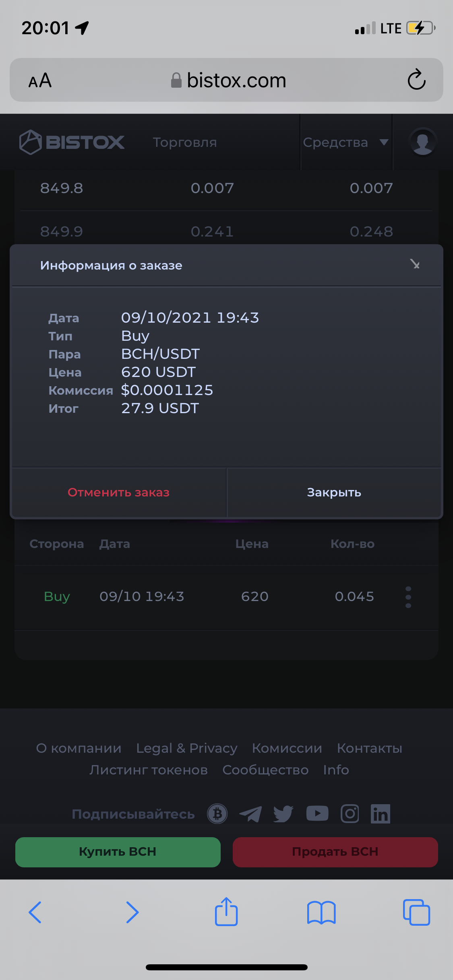This screenshot has width=453, height=980.
Task: Close the order information dialog
Action: click(x=415, y=264)
